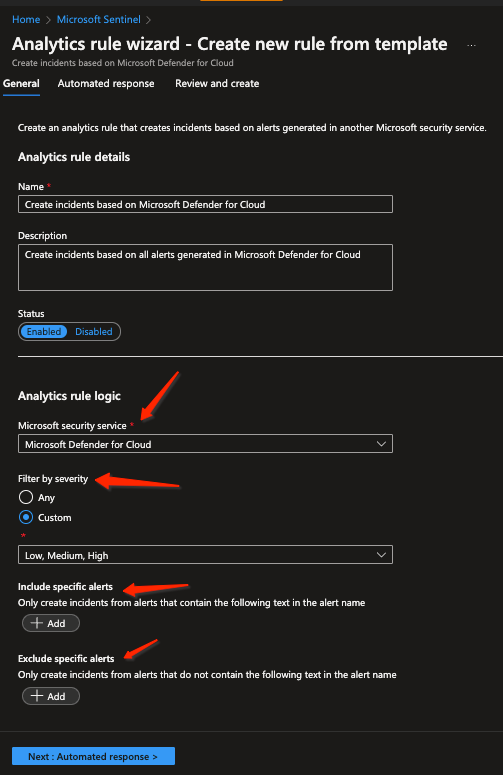Switch to Automated response tab
Viewport: 503px width, 775px height.
[106, 84]
